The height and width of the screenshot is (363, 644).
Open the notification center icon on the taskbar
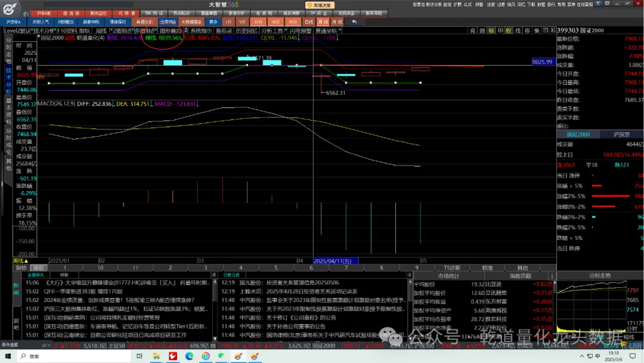tap(633, 356)
